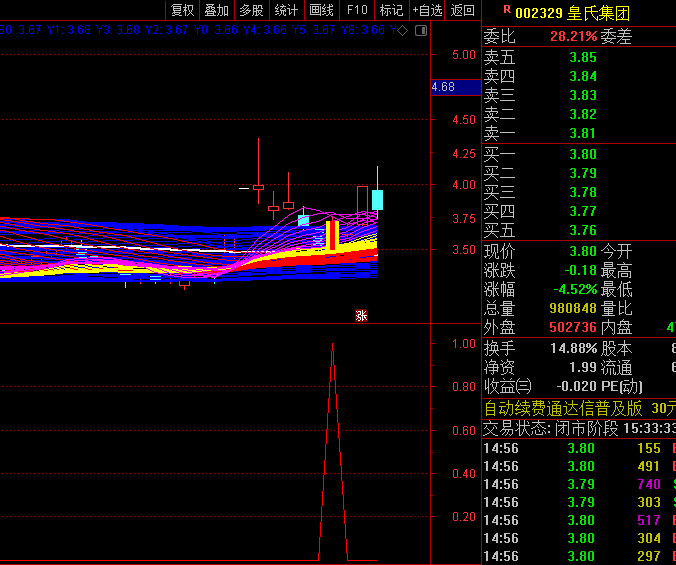
Task: Click the 自动续费通达信普及版 promotion link
Action: click(563, 408)
